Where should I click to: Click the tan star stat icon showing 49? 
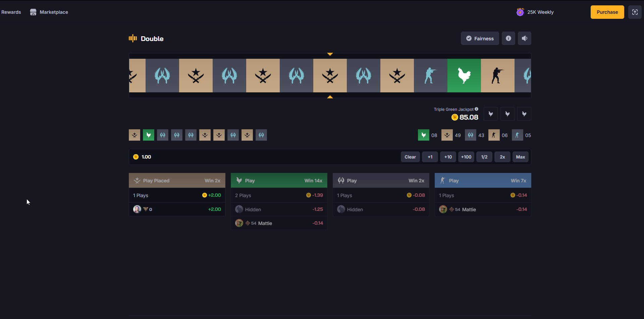coord(447,135)
